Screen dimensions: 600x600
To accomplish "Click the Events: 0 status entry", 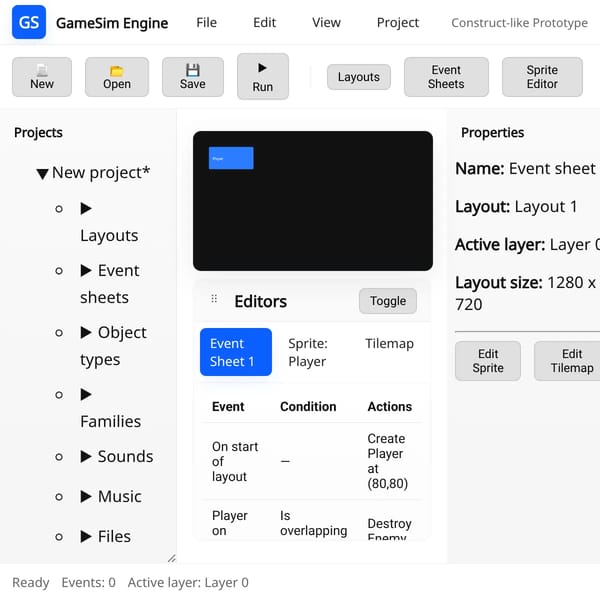I will [88, 582].
